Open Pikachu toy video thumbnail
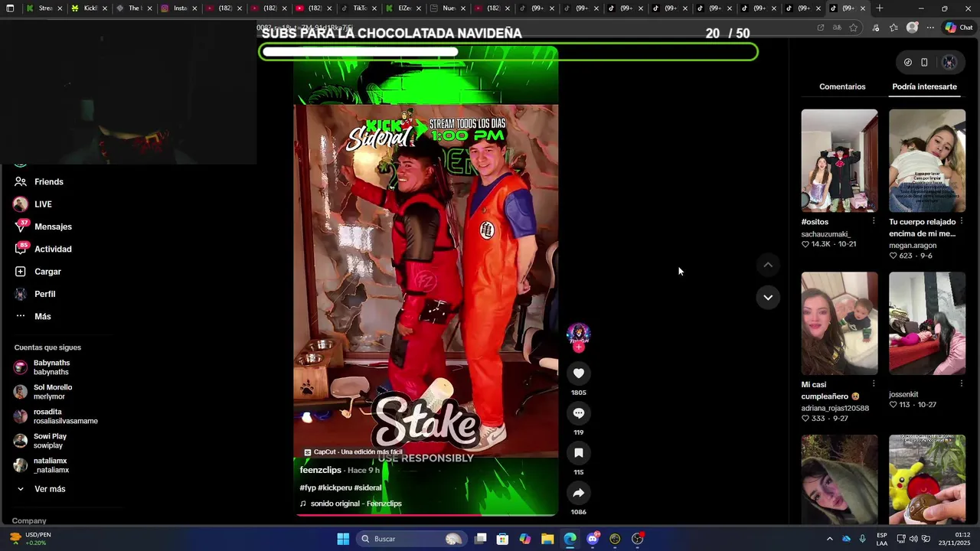Screen dimensions: 980x551 pyautogui.click(x=927, y=480)
